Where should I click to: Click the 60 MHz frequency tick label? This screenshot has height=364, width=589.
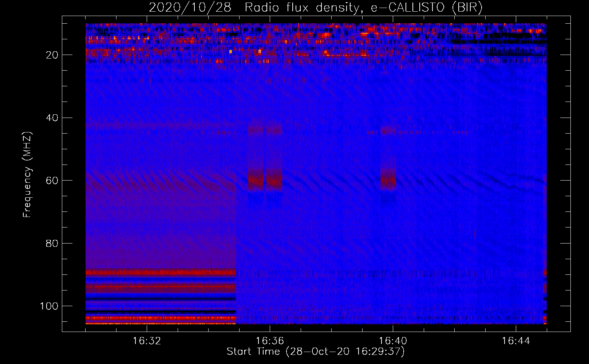point(52,181)
